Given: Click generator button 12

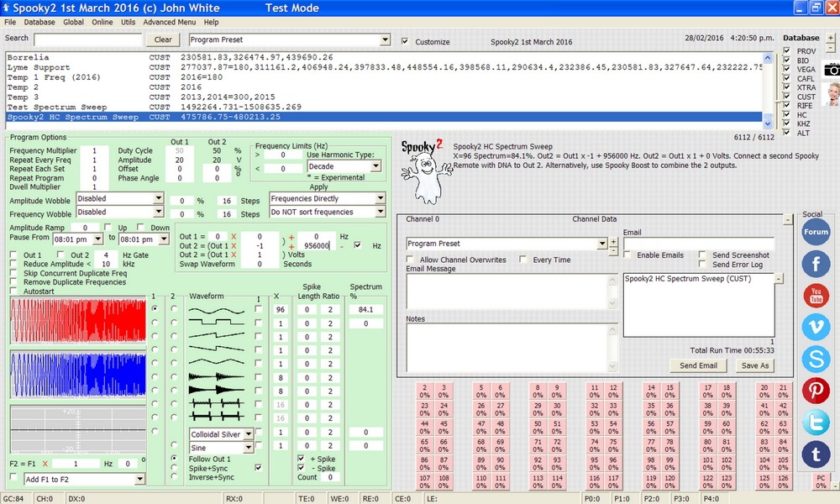Looking at the screenshot, I should click(x=613, y=391).
